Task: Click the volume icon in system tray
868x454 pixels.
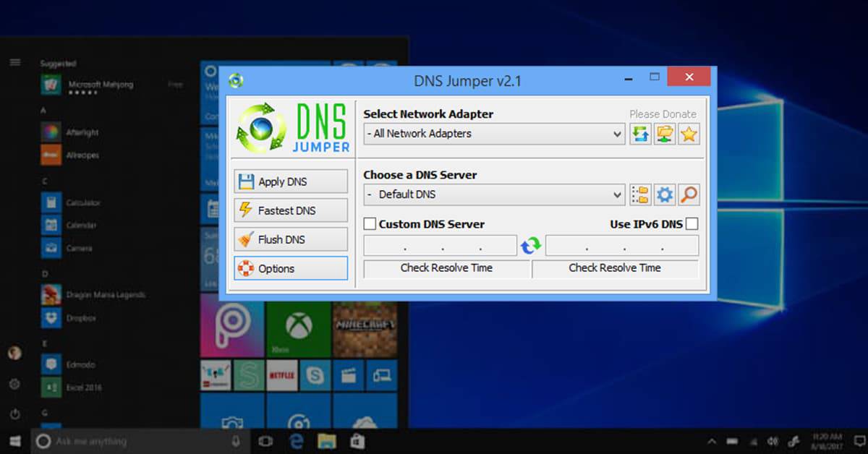Action: point(773,441)
